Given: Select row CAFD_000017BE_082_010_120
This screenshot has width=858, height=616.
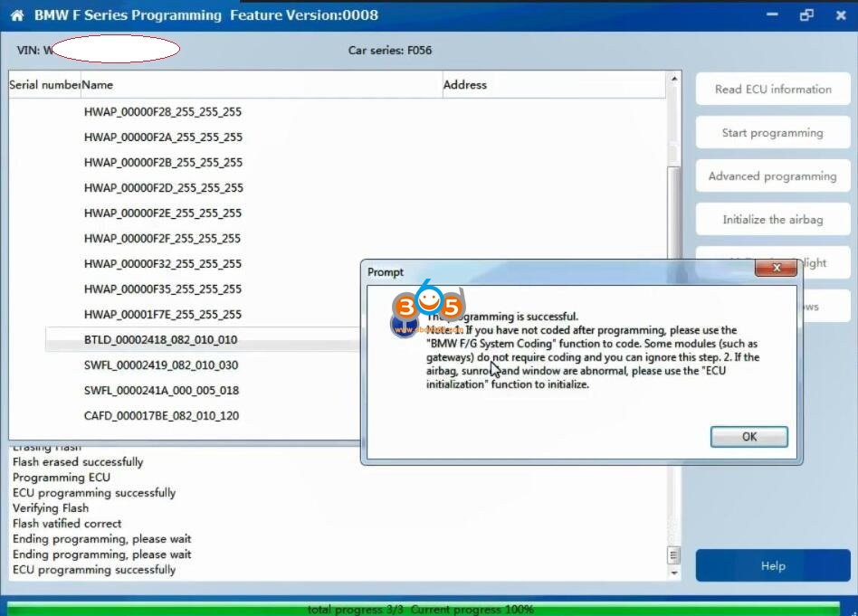Looking at the screenshot, I should click(161, 416).
